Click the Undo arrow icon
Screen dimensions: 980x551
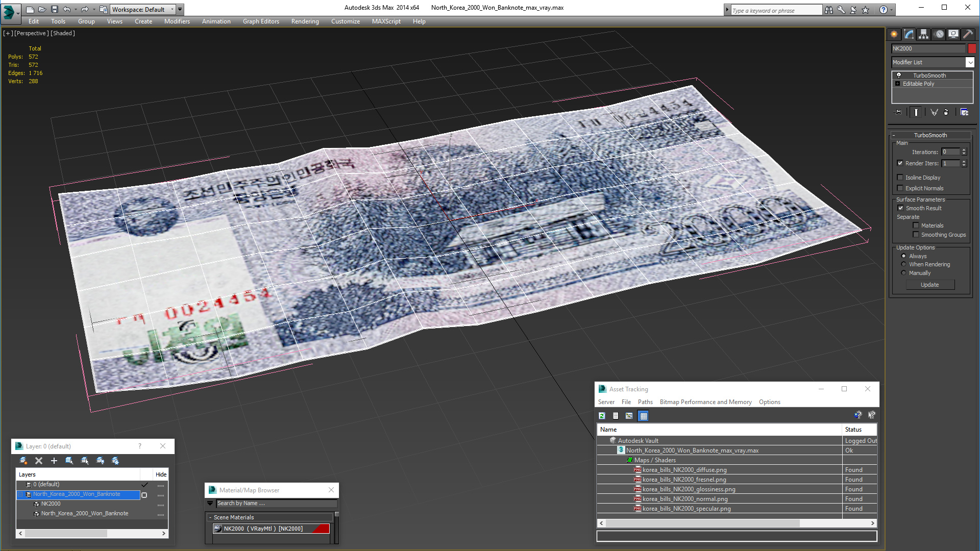67,9
